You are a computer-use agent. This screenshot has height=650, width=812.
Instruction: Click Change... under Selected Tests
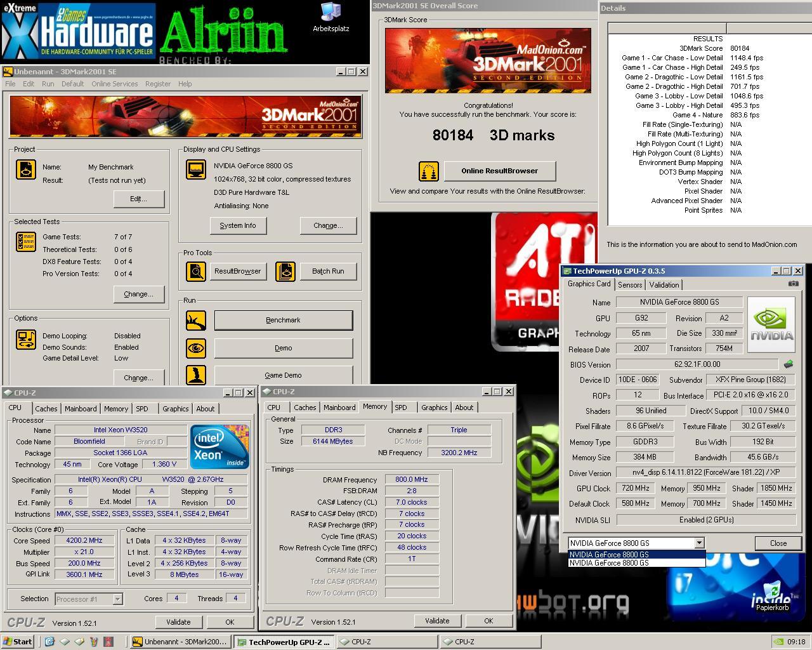(x=139, y=294)
